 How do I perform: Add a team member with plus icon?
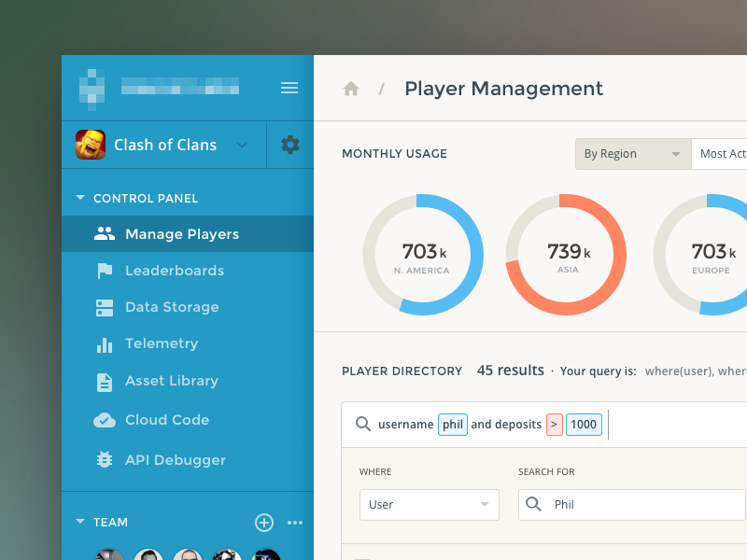264,523
